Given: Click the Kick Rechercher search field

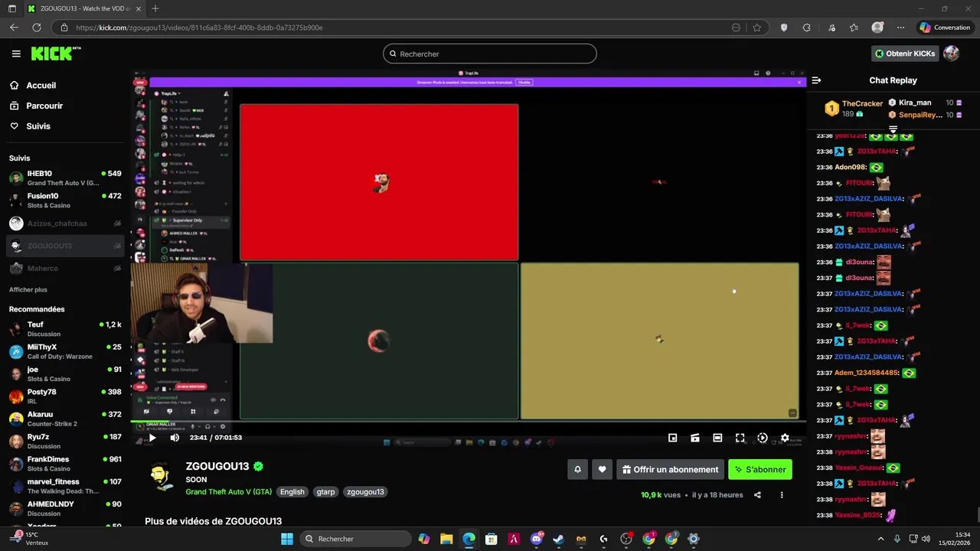Looking at the screenshot, I should pos(490,54).
